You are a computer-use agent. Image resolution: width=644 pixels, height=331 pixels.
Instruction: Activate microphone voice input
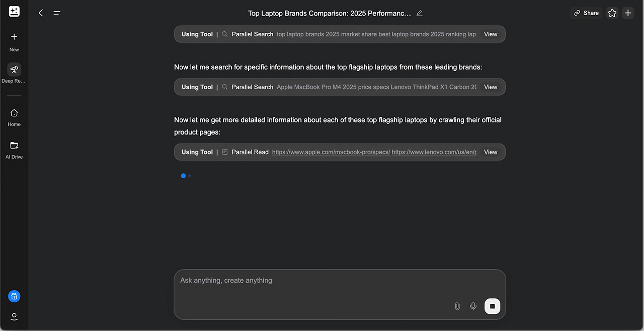[x=473, y=306]
